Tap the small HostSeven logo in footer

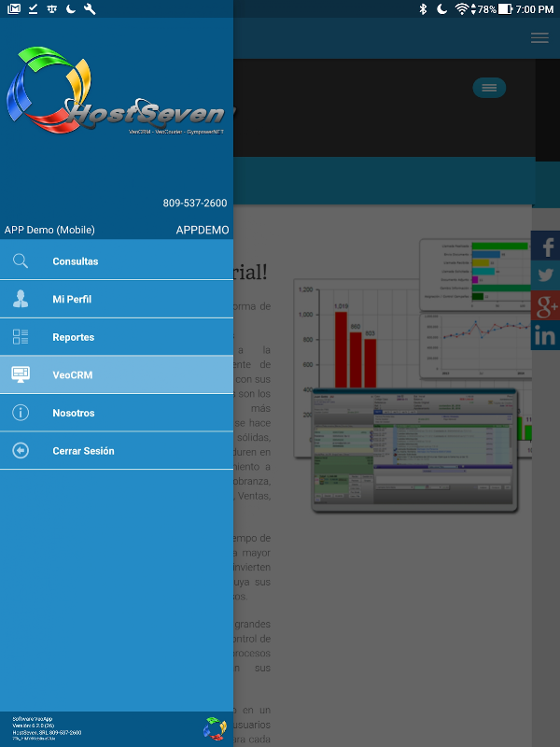pyautogui.click(x=216, y=728)
